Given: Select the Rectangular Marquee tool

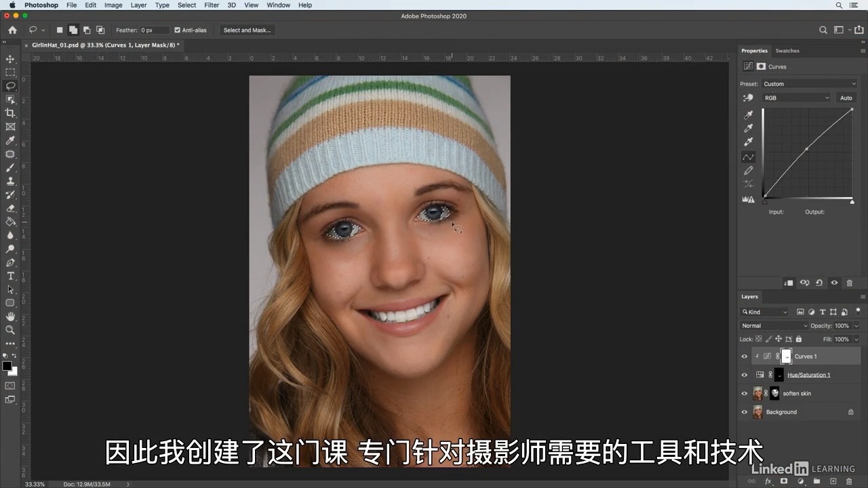Looking at the screenshot, I should point(10,73).
